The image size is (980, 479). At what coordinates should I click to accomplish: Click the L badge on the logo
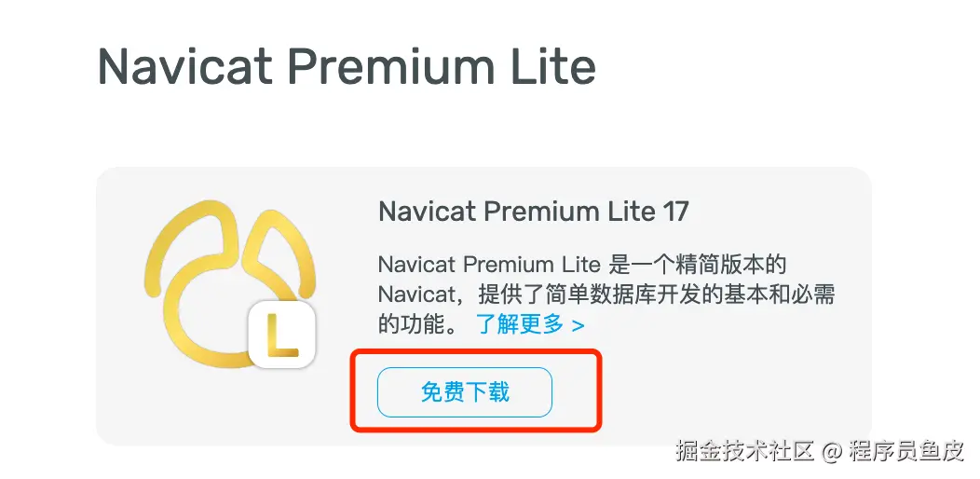coord(282,335)
